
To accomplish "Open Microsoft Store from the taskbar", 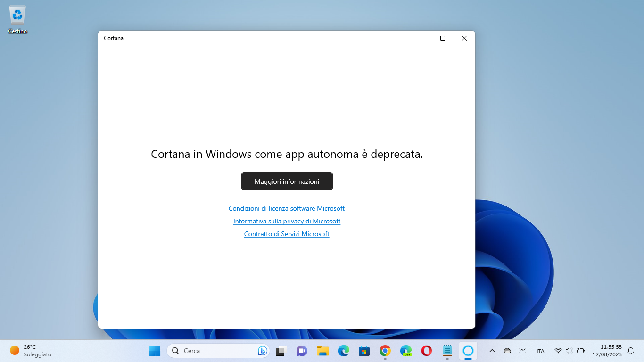I will click(364, 351).
